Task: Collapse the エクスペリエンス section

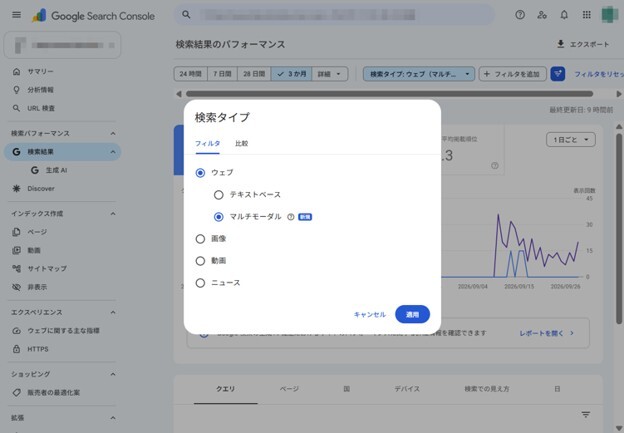Action: [x=113, y=312]
